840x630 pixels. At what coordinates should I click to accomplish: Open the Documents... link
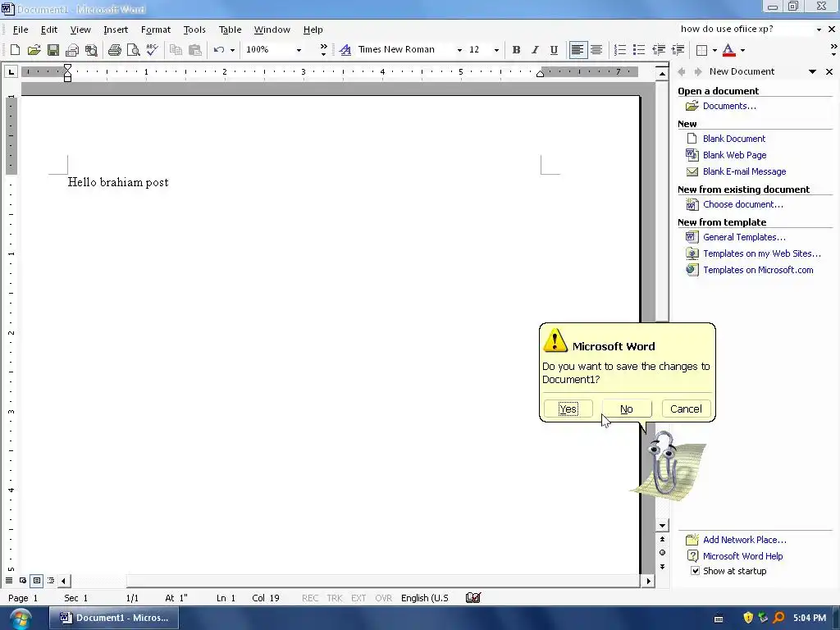click(729, 106)
